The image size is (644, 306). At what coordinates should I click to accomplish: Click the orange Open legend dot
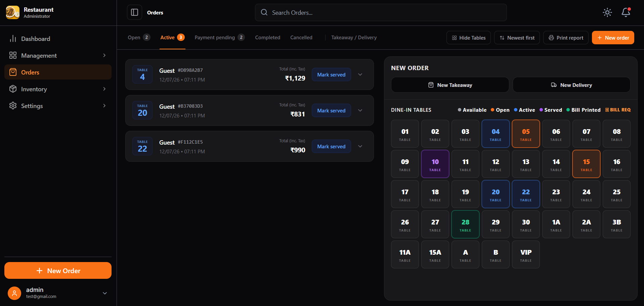click(492, 110)
